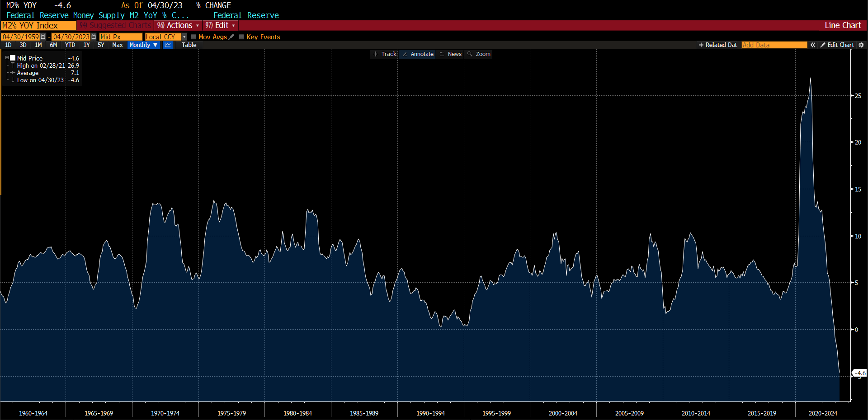Image resolution: width=868 pixels, height=420 pixels.
Task: Enable the Mov Avgs checkbox
Action: click(x=193, y=37)
